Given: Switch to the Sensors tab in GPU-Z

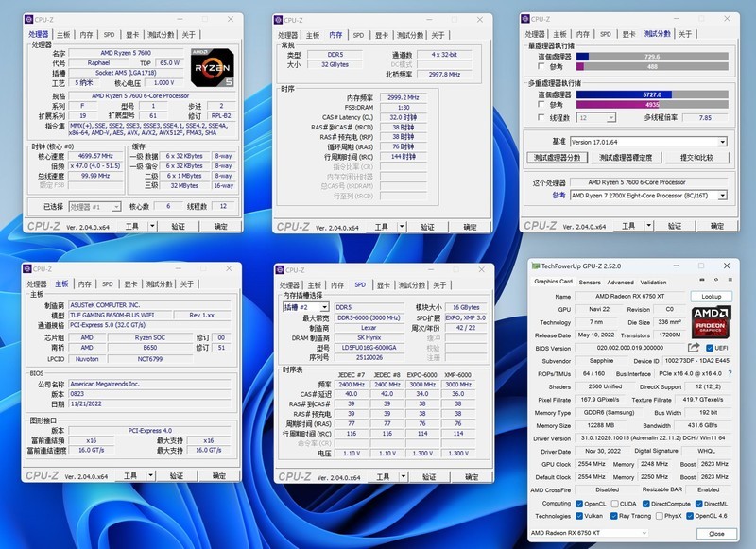Looking at the screenshot, I should (x=589, y=283).
